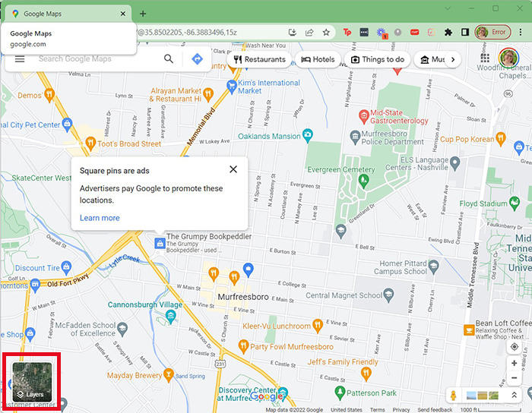
Task: Click the Error profile button
Action: click(x=493, y=32)
